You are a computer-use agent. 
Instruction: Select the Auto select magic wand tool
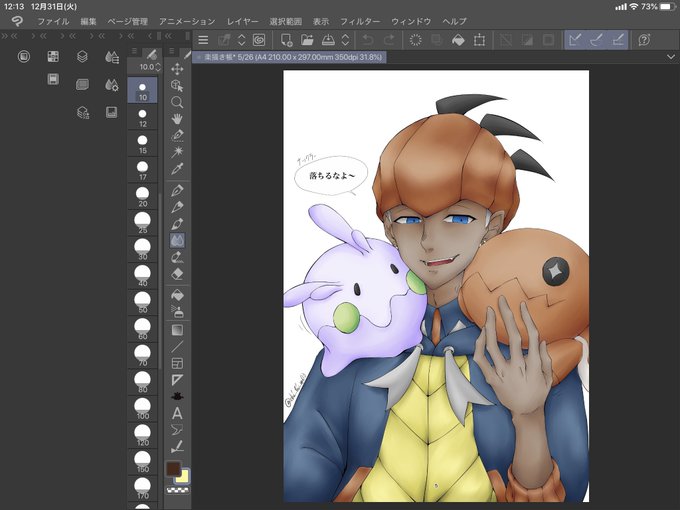pyautogui.click(x=177, y=152)
